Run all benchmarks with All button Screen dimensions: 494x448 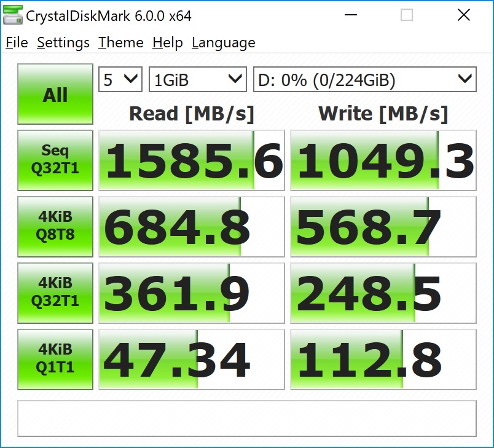tap(55, 94)
